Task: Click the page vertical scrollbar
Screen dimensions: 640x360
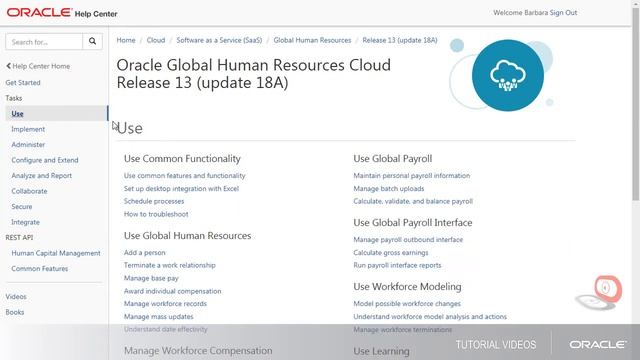Action: click(x=636, y=104)
